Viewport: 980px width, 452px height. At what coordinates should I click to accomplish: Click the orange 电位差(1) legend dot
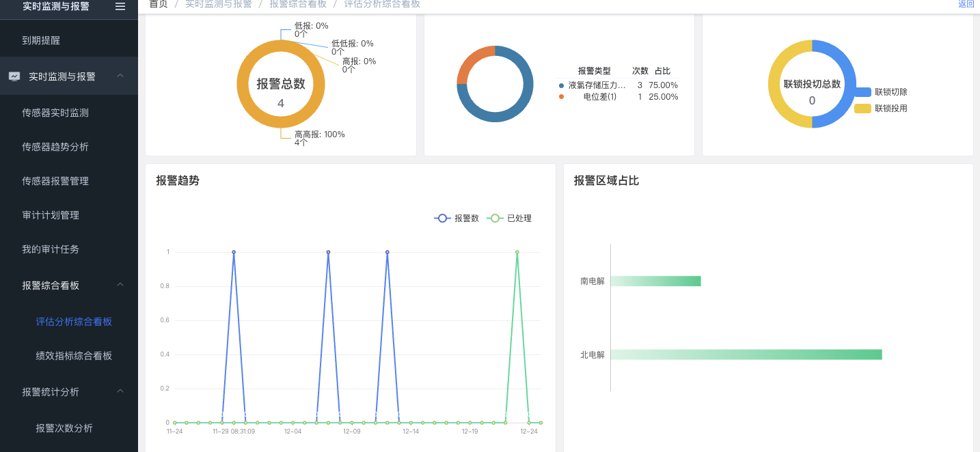point(562,97)
